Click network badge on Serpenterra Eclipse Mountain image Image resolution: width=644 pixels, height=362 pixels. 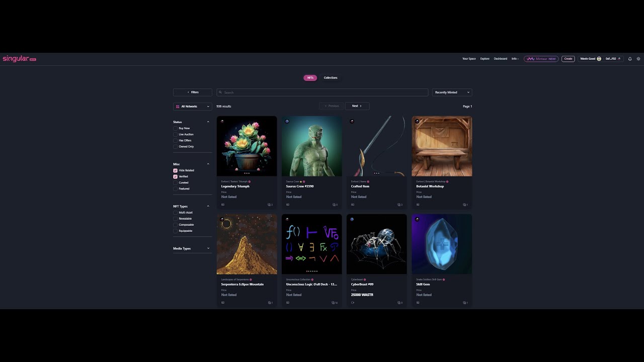222,219
